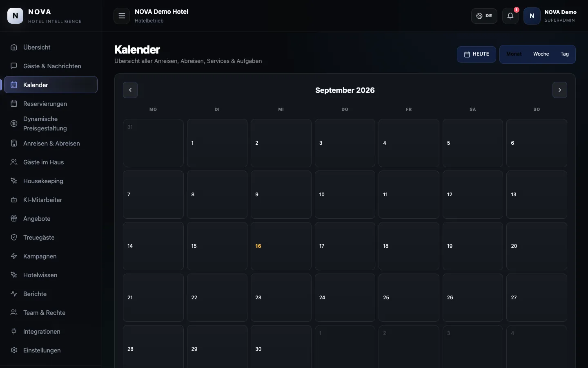Screen dimensions: 588x368
Task: Open Kalender in the sidebar
Action: 51,85
